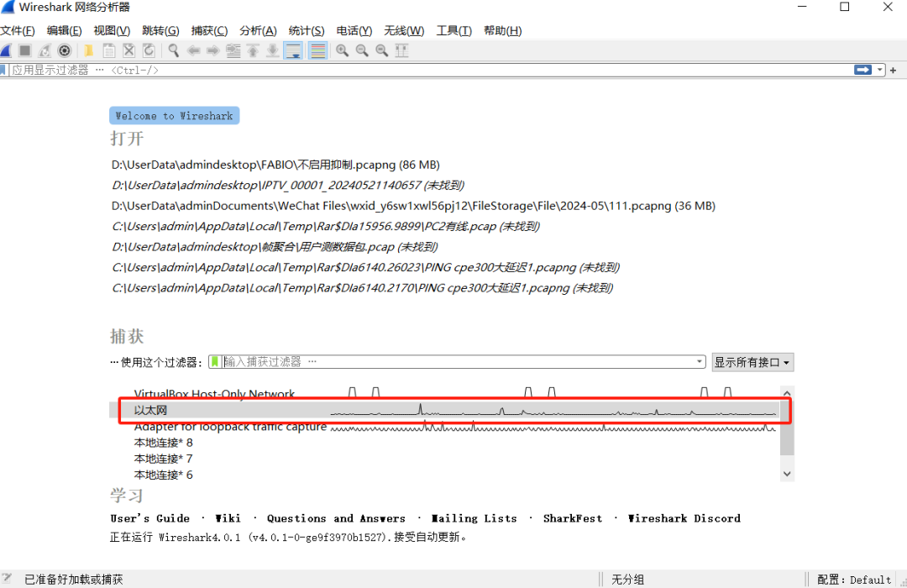Open recent file under Rar$DIa6140.2170
This screenshot has width=907, height=588.
click(362, 288)
